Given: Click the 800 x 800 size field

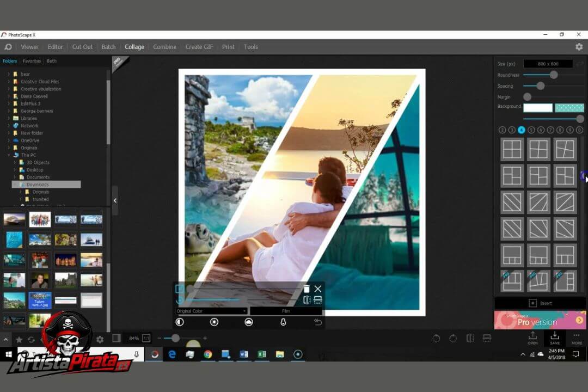Looking at the screenshot, I should [548, 64].
